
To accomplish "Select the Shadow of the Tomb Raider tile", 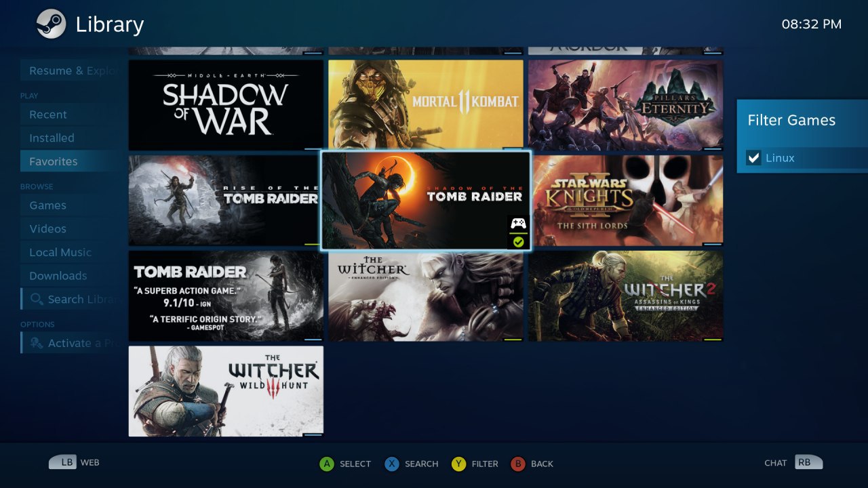I will click(x=426, y=201).
